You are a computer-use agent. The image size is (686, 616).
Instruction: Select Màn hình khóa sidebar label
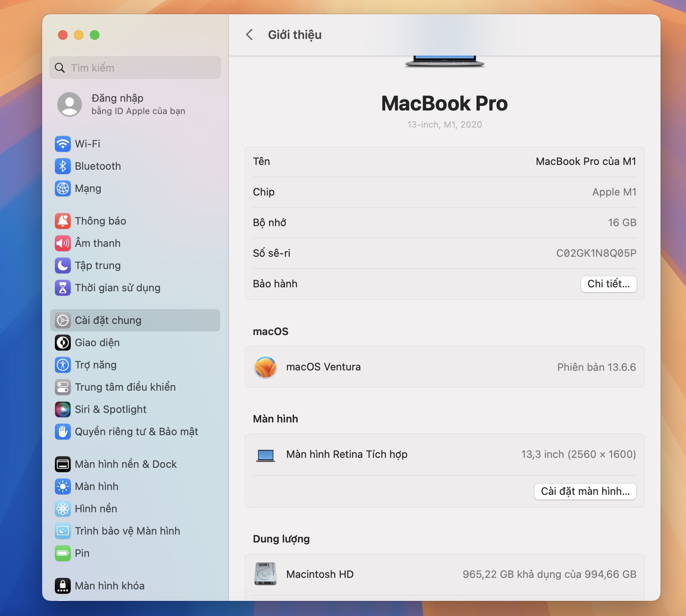tap(110, 586)
